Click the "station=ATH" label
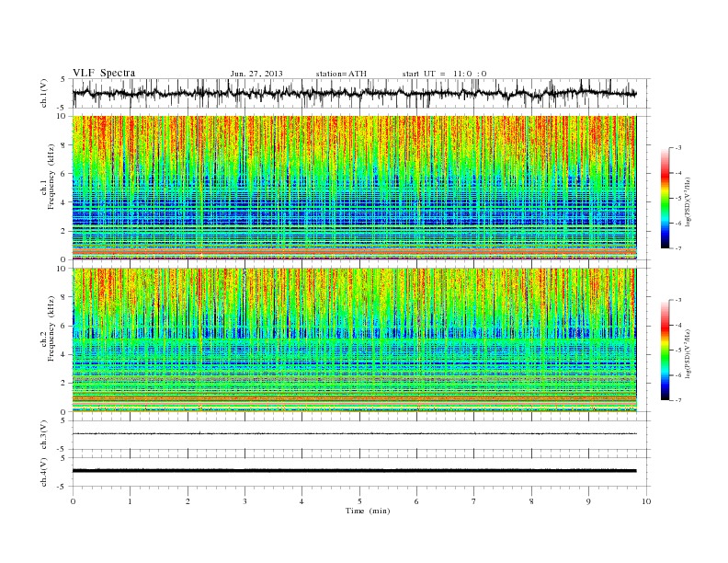The height and width of the screenshot is (563, 728). (341, 74)
